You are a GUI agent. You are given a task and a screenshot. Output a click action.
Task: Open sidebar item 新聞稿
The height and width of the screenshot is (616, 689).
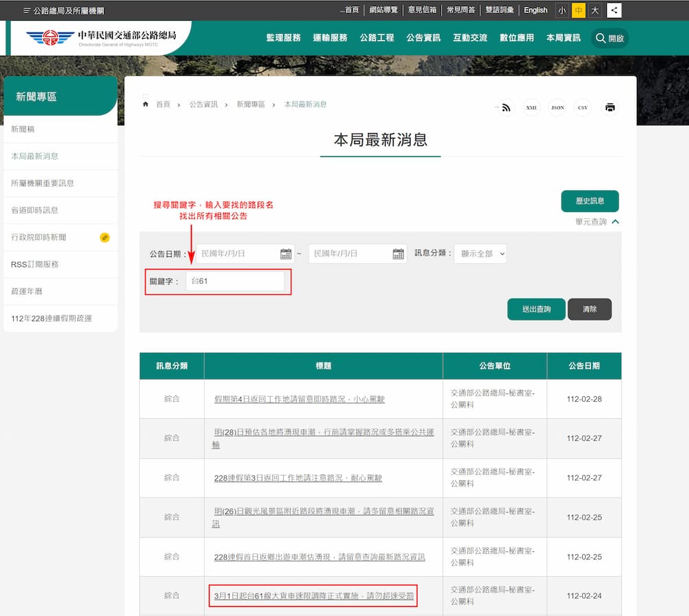[x=60, y=129]
